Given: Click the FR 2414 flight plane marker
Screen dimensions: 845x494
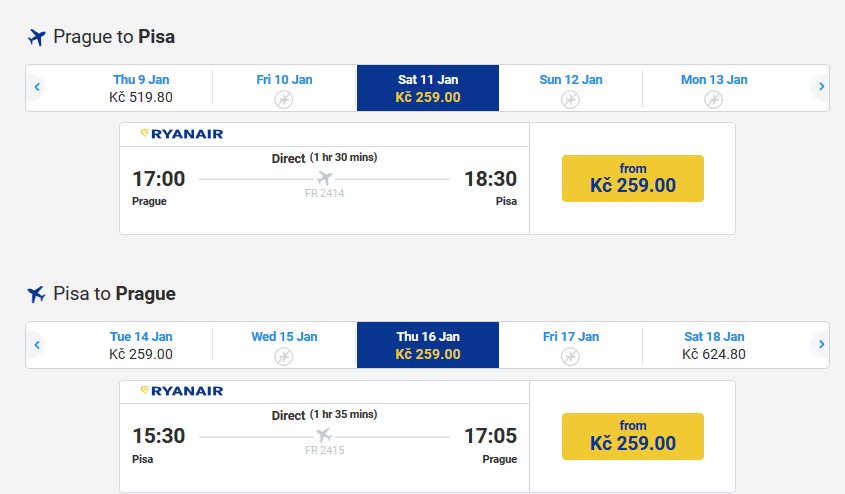Looking at the screenshot, I should coord(324,178).
